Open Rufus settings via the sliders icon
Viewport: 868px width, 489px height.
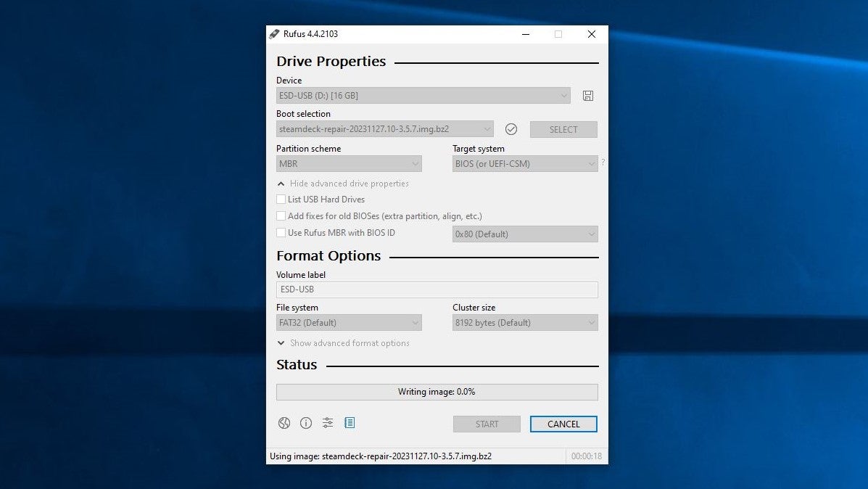click(x=328, y=423)
